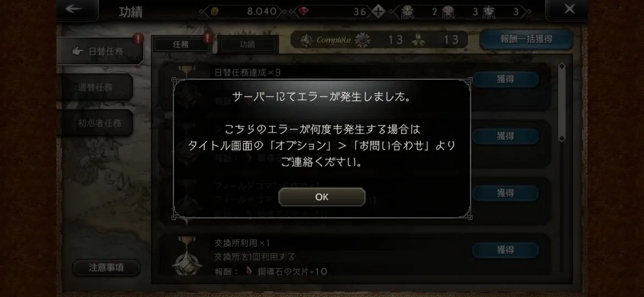Click OK in the server error dialog
This screenshot has height=297, width=644.
click(x=321, y=197)
